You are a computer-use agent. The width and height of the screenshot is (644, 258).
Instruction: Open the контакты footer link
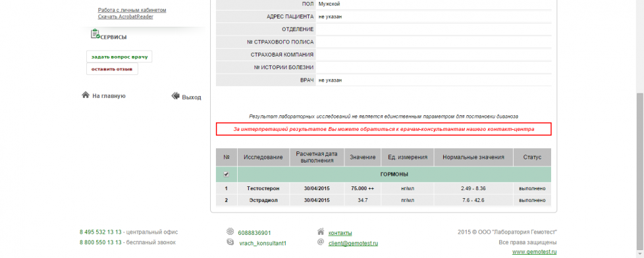340,233
